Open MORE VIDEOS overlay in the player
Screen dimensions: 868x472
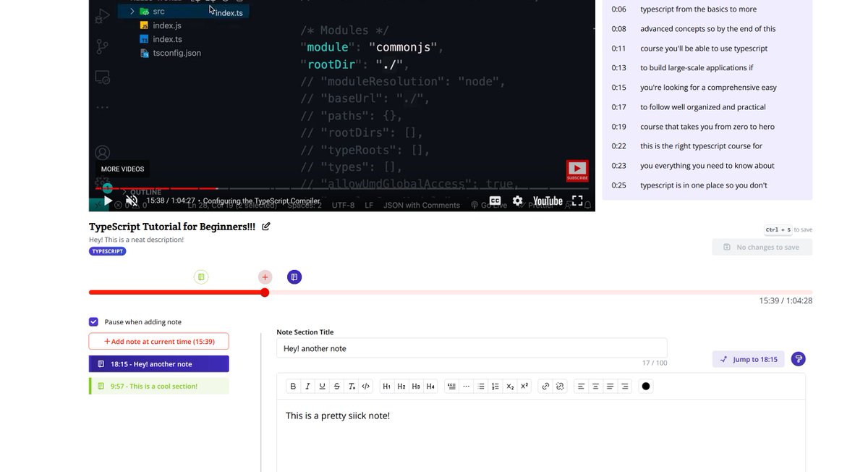point(122,169)
